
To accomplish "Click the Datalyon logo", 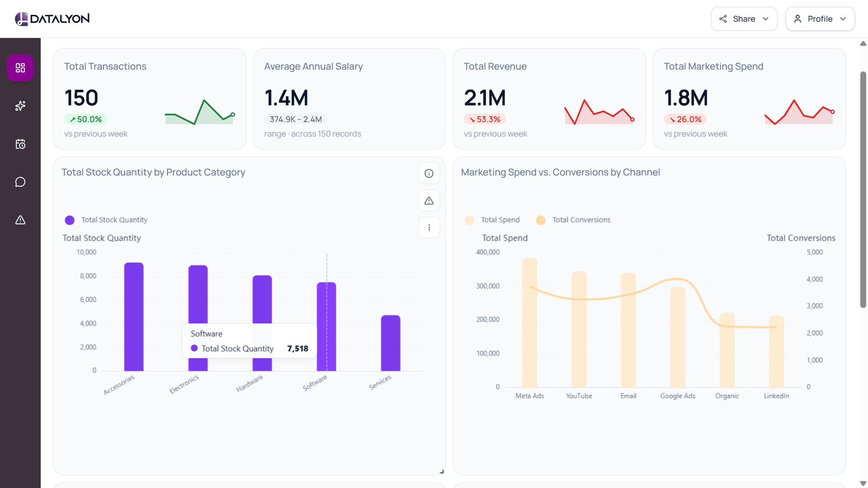I will 52,19.
